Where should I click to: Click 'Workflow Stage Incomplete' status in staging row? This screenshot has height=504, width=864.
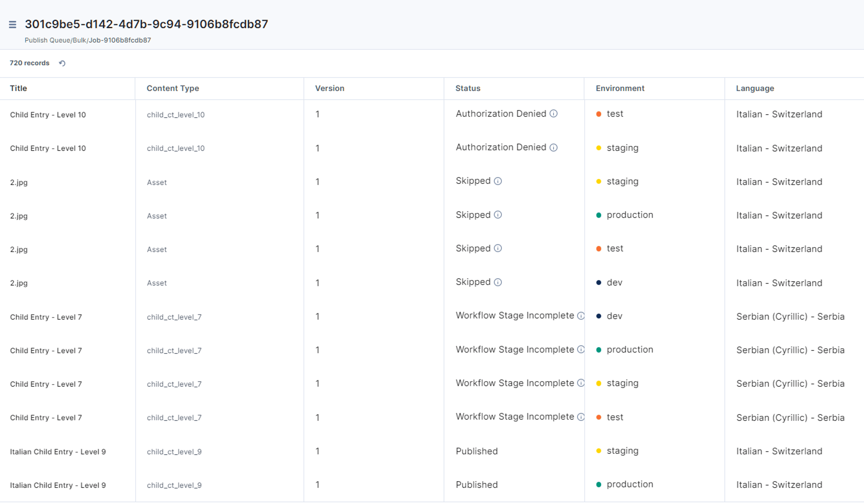[515, 383]
